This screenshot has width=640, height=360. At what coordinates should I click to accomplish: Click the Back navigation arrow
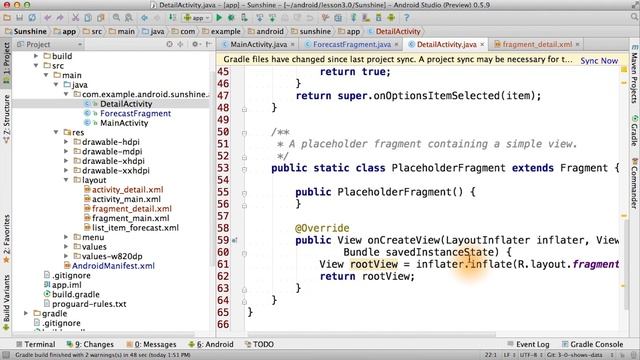click(x=144, y=18)
